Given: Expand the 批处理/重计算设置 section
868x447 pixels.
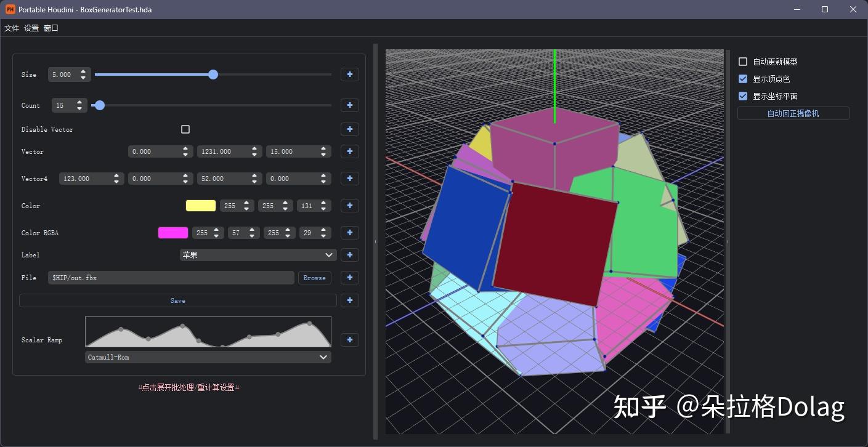Looking at the screenshot, I should click(x=189, y=387).
